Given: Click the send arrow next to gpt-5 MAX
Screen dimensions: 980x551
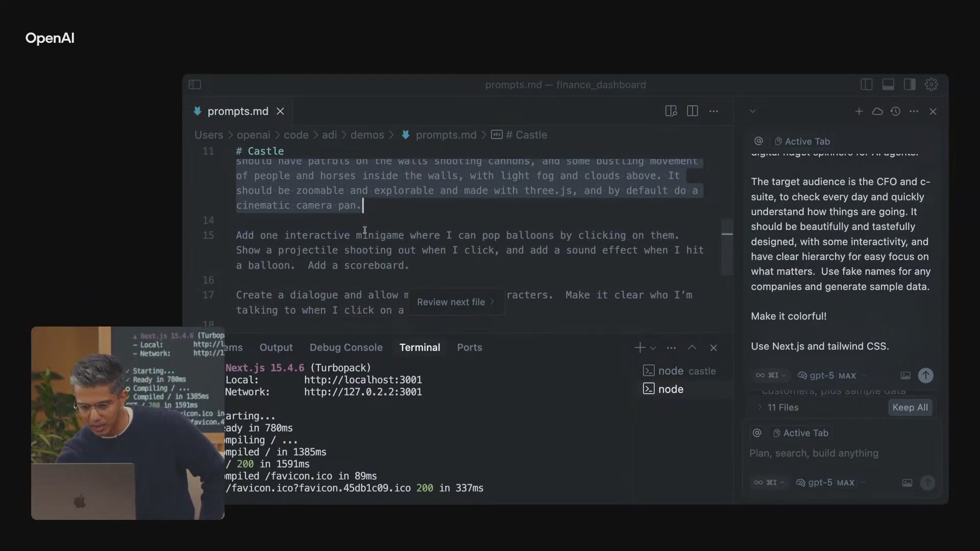Looking at the screenshot, I should [x=925, y=375].
